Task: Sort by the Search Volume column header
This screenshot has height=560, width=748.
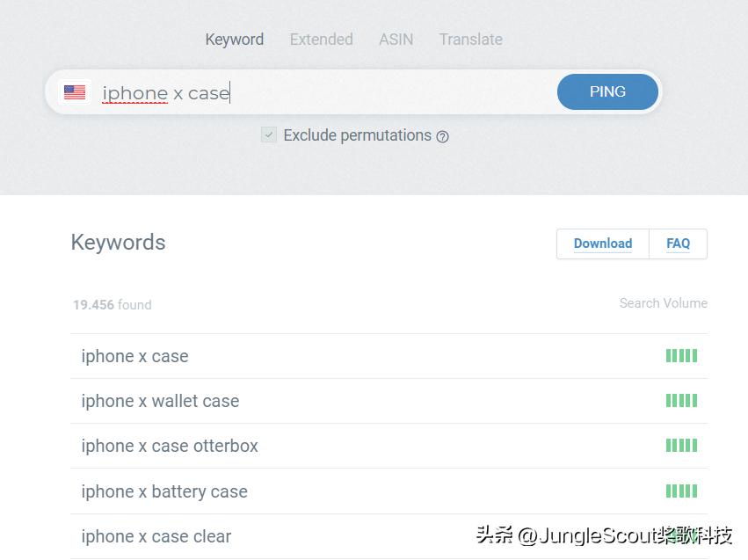Action: (663, 303)
